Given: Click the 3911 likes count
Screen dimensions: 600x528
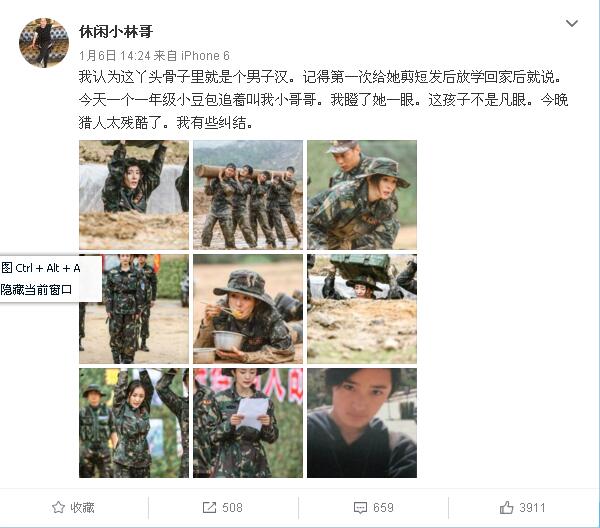Looking at the screenshot, I should [532, 508].
